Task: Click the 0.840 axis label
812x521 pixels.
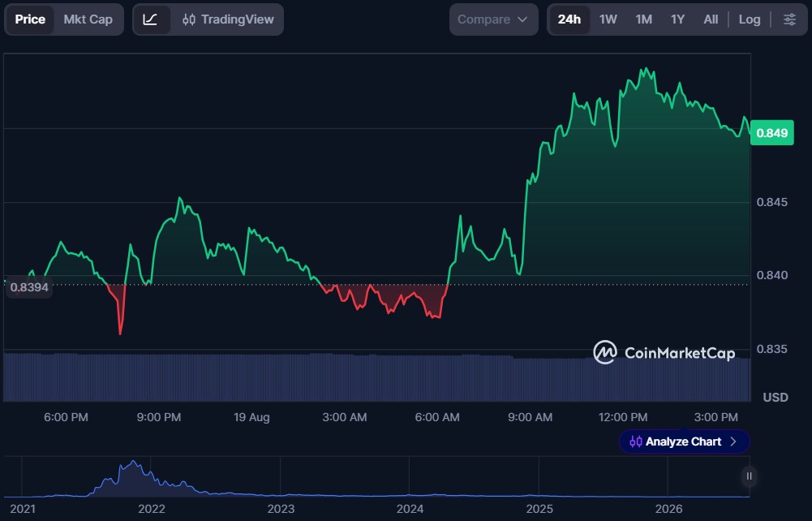Action: (771, 275)
